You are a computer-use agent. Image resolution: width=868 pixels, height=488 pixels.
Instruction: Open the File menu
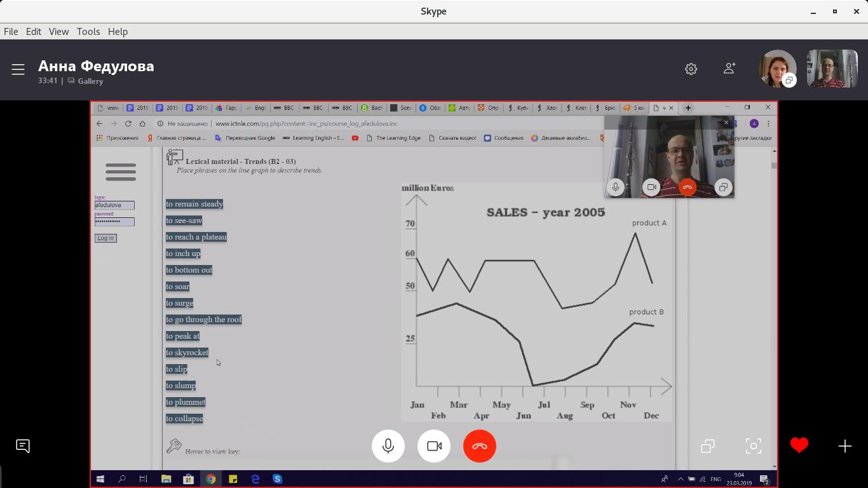pyautogui.click(x=11, y=31)
